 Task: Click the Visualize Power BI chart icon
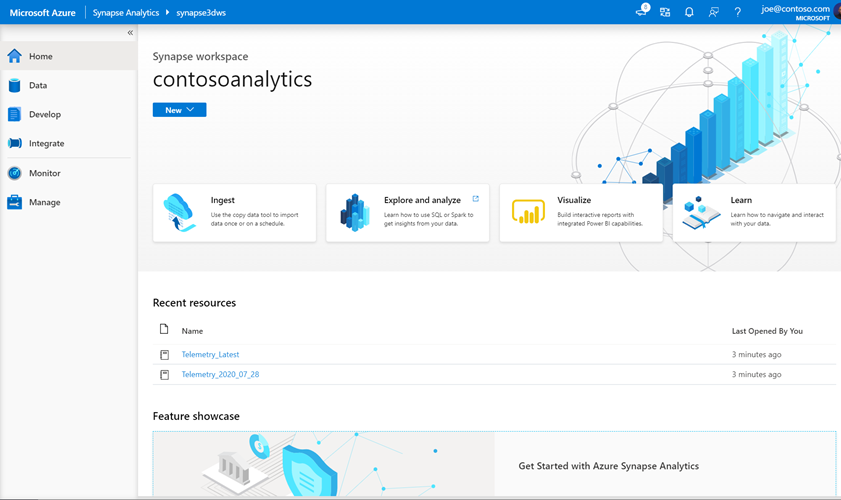[528, 211]
